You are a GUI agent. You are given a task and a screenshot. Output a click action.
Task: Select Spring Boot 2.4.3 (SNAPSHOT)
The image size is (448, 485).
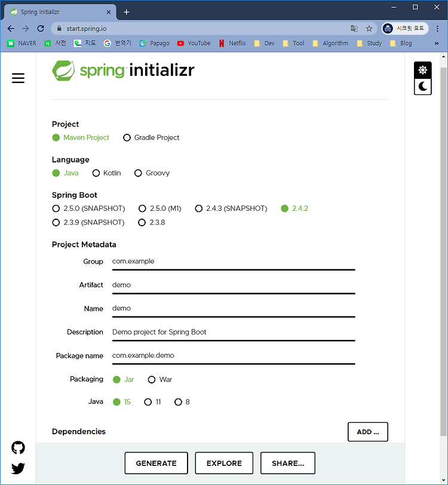pos(231,208)
